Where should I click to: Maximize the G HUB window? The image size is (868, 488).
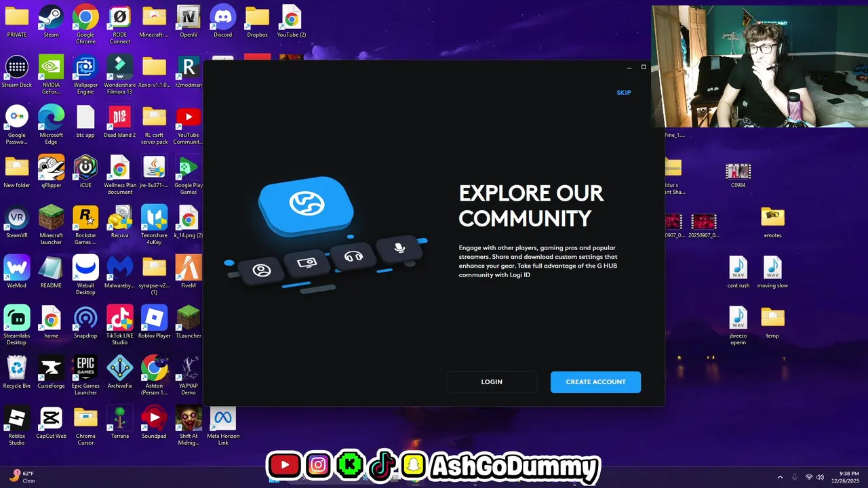pyautogui.click(x=644, y=67)
